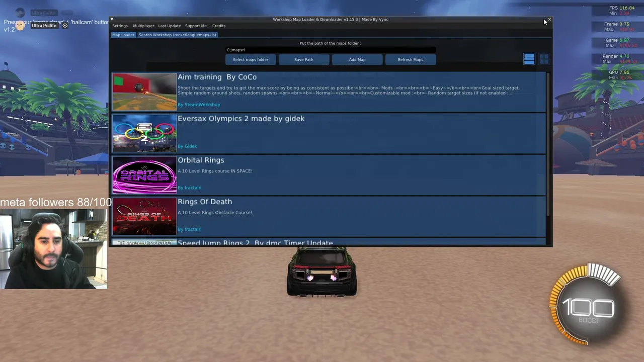Open the Credits menu

click(219, 26)
